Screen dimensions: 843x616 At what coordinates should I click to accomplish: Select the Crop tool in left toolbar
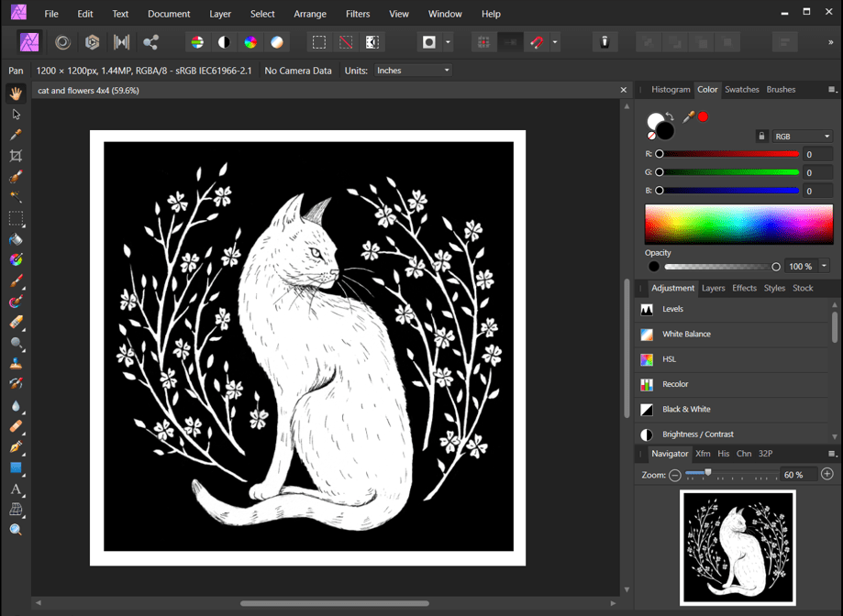tap(16, 156)
